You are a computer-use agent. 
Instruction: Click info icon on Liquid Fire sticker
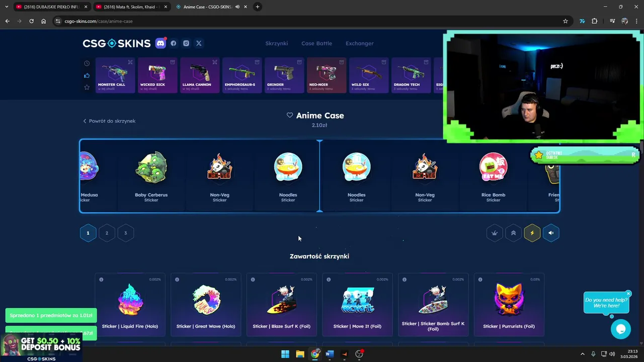click(x=101, y=280)
